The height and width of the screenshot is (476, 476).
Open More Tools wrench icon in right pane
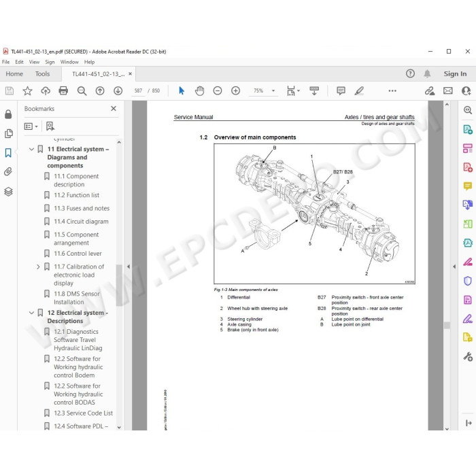point(468,356)
